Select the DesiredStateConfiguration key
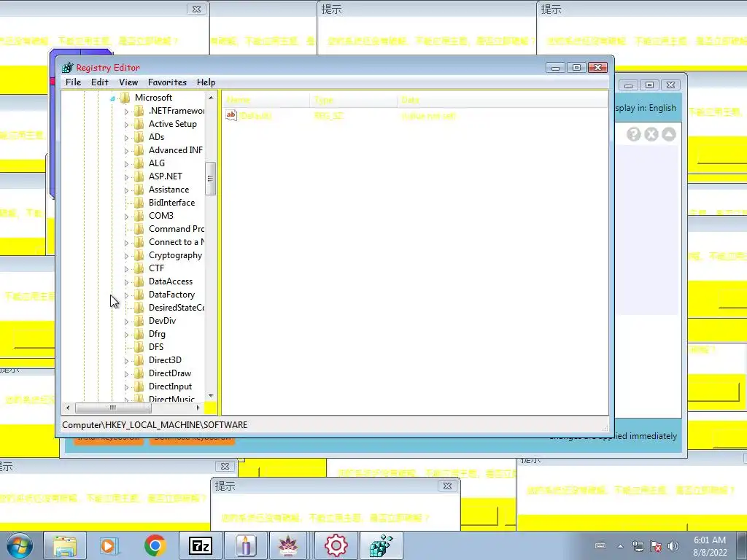 [x=177, y=308]
